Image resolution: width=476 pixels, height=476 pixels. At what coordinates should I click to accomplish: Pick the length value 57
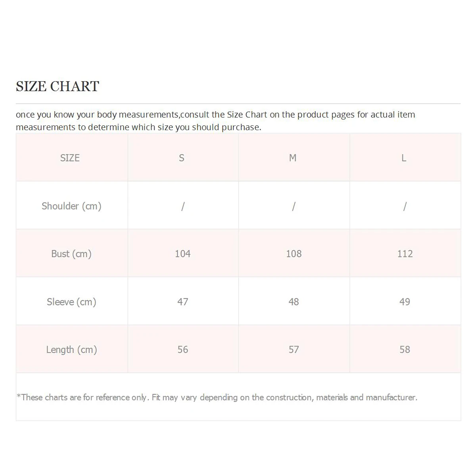pyautogui.click(x=294, y=349)
